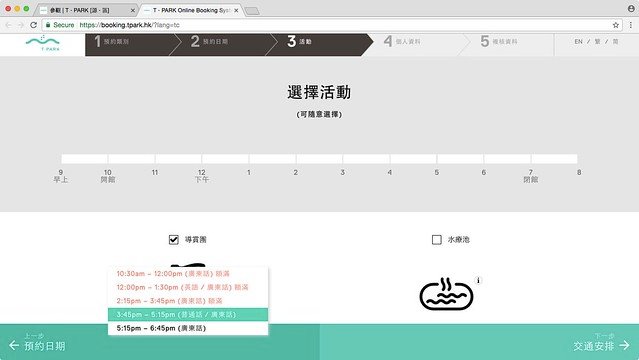
Task: Uncheck the 導賞團 guided tour checkbox
Action: (x=174, y=239)
